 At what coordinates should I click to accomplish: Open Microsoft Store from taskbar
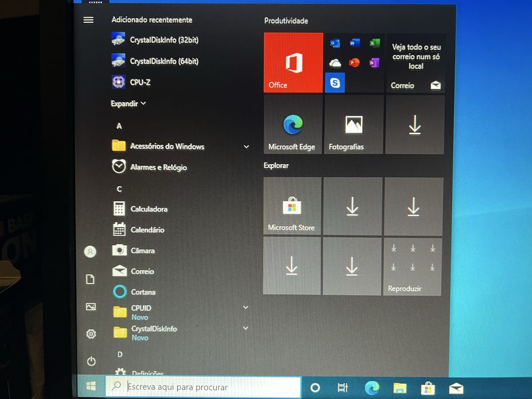(x=428, y=388)
